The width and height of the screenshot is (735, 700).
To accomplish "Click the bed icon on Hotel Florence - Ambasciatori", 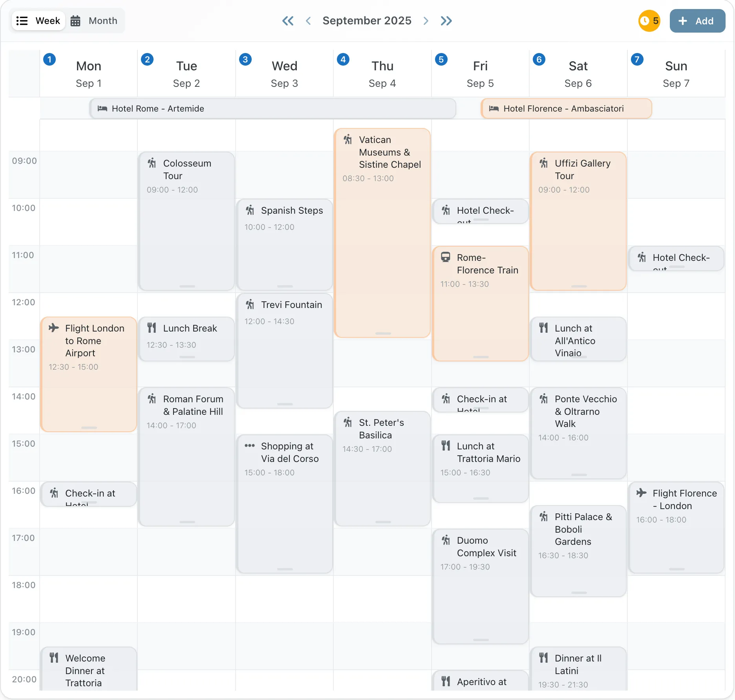I will (x=494, y=108).
